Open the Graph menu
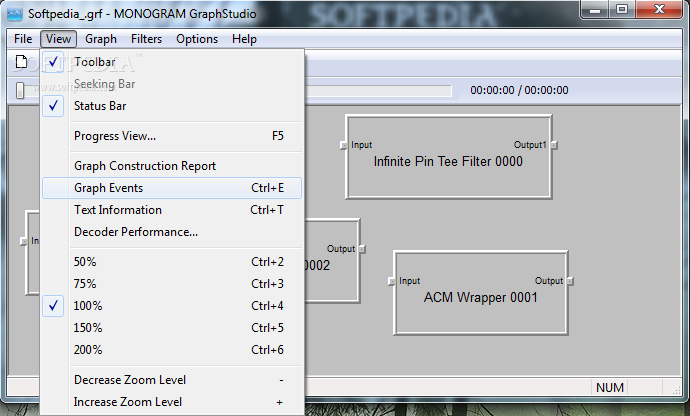Screen dimensions: 690x416 (101, 39)
